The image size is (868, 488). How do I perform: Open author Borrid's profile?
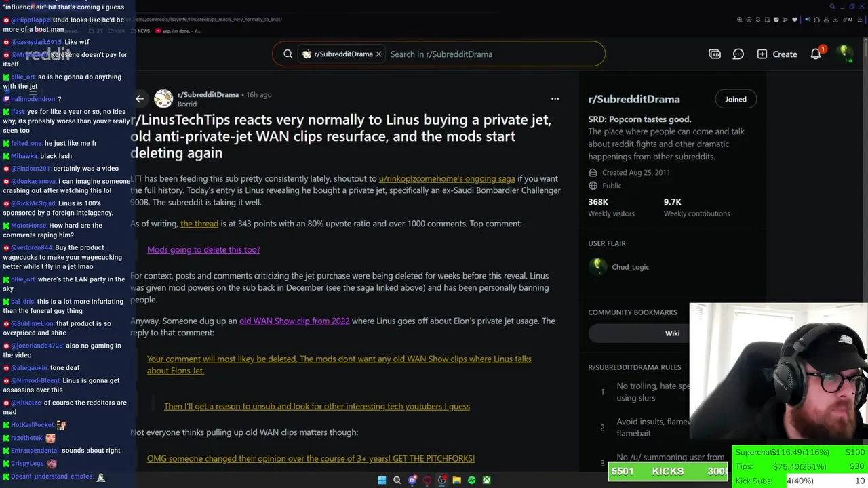click(x=187, y=104)
